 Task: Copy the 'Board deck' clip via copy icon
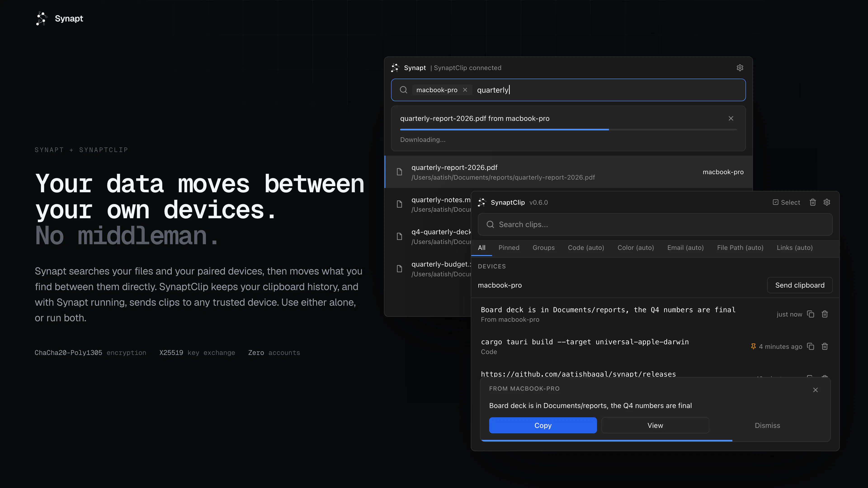tap(810, 314)
